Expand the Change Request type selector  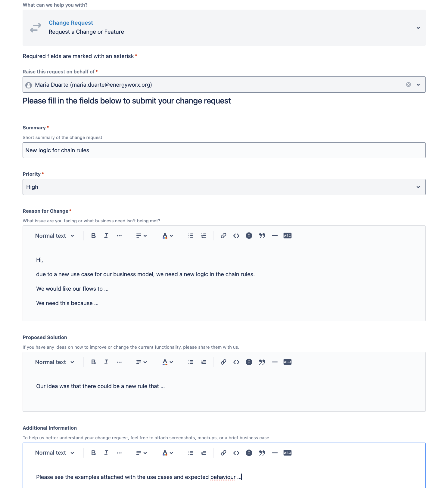(x=418, y=28)
